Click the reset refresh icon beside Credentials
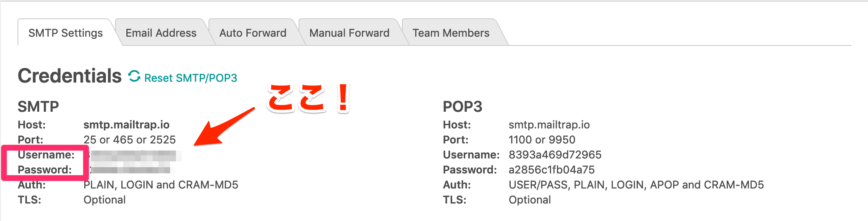The height and width of the screenshot is (221, 868). pyautogui.click(x=134, y=76)
